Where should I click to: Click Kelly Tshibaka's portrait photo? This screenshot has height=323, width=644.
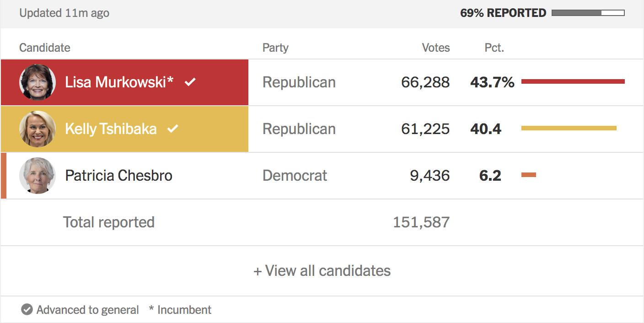[38, 129]
